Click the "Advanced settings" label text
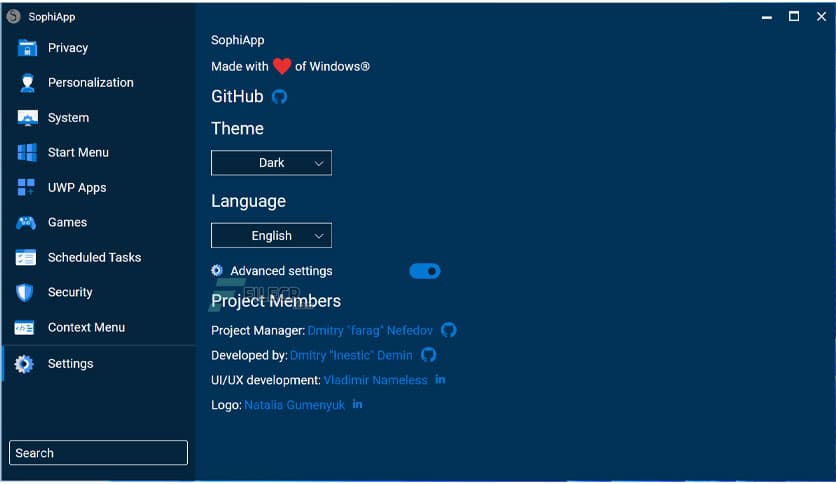Image resolution: width=836 pixels, height=484 pixels. 281,271
